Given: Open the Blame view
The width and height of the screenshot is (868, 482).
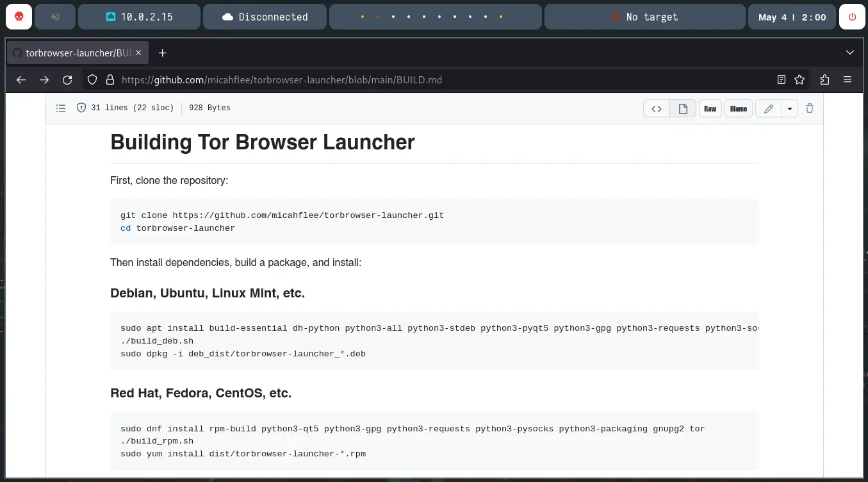Looking at the screenshot, I should [739, 108].
